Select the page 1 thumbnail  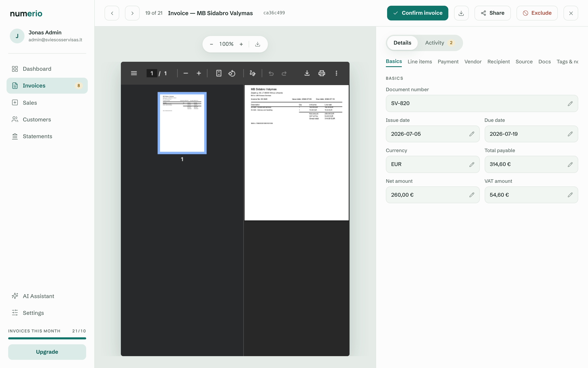(182, 123)
